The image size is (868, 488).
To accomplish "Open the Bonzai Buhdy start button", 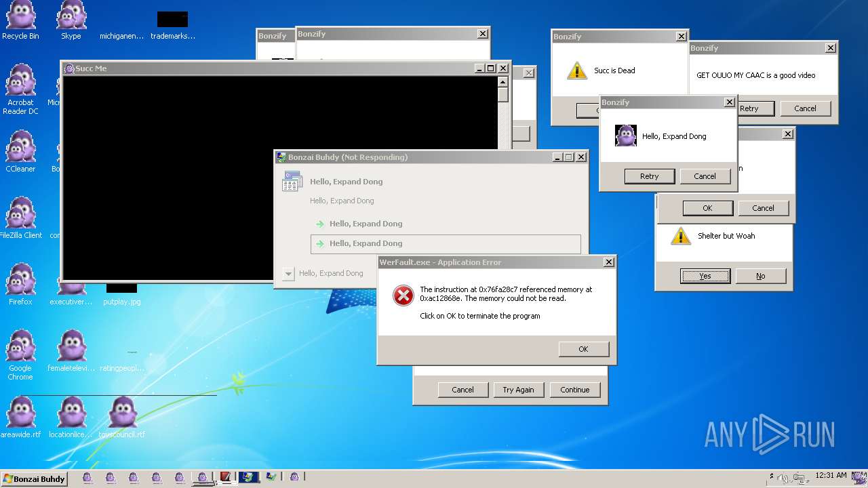I will tap(34, 479).
